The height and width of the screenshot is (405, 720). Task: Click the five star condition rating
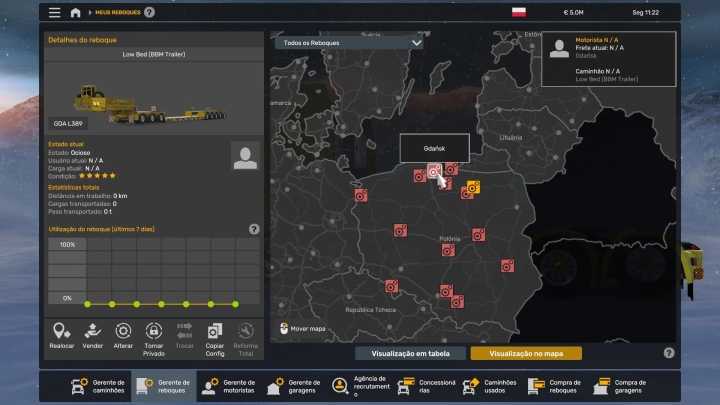click(97, 176)
